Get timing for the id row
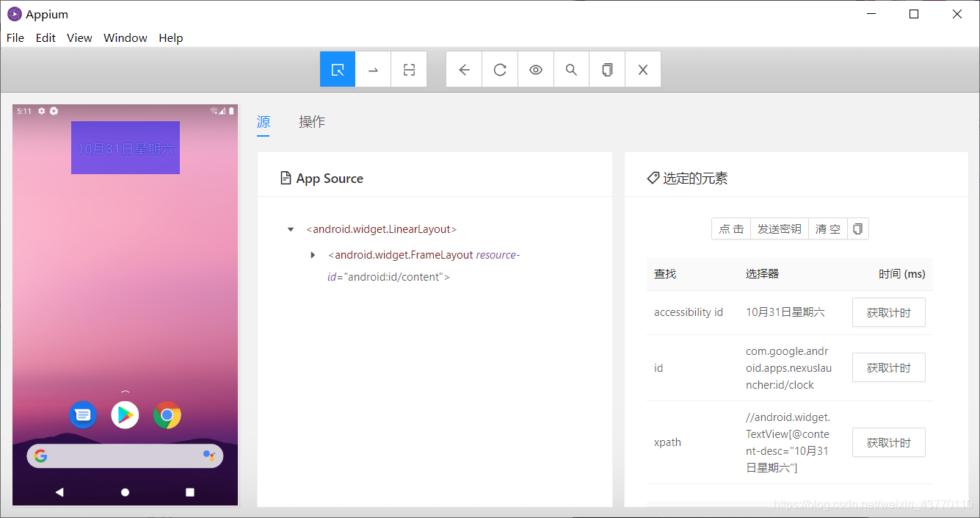Viewport: 980px width, 518px height. pyautogui.click(x=888, y=367)
